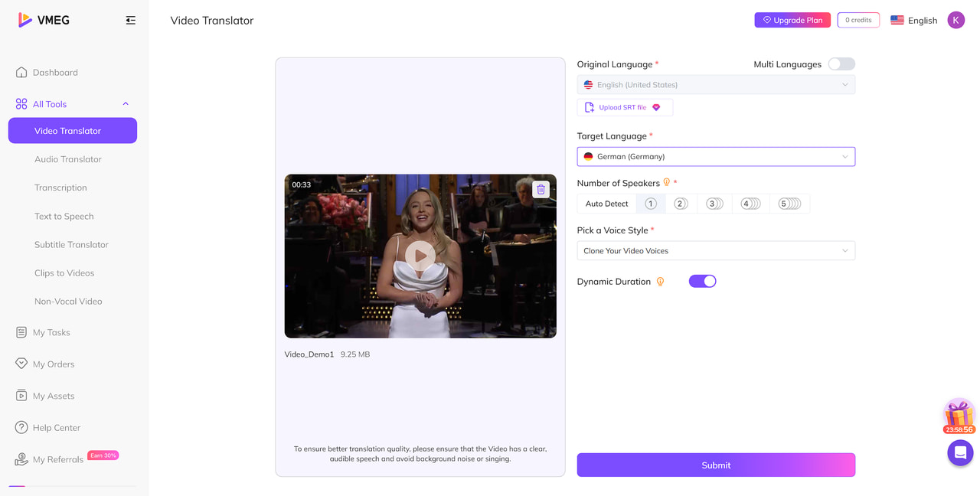The width and height of the screenshot is (980, 496).
Task: Click the VMEG logo
Action: tap(44, 20)
